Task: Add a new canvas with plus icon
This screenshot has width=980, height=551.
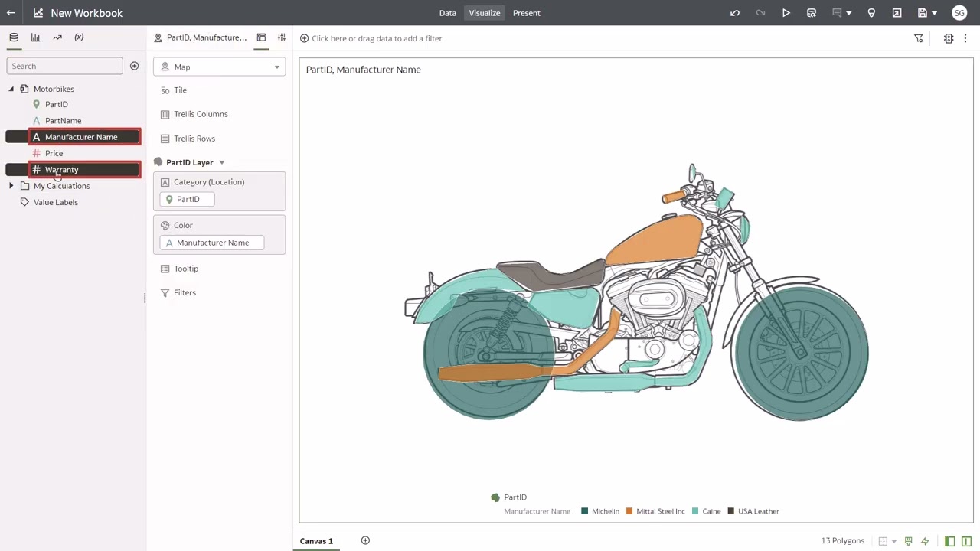Action: (x=365, y=541)
